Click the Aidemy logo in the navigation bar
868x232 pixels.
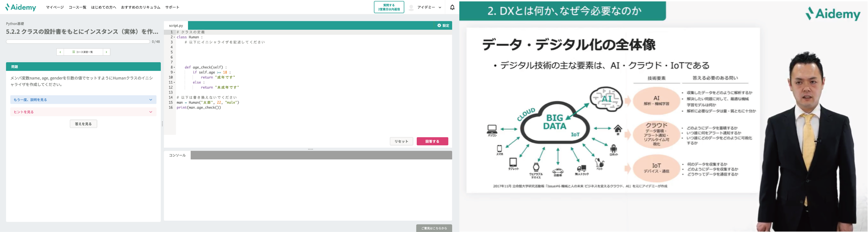[21, 7]
